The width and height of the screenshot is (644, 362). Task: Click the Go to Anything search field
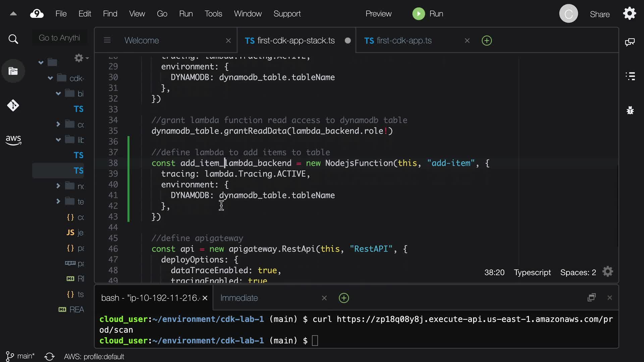click(x=59, y=38)
